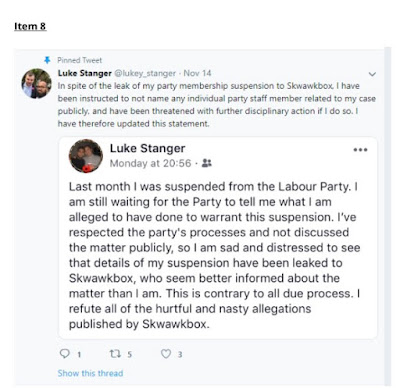Click the blue pinned tweet pin icon
Screen dimensions: 400x388
(47, 60)
